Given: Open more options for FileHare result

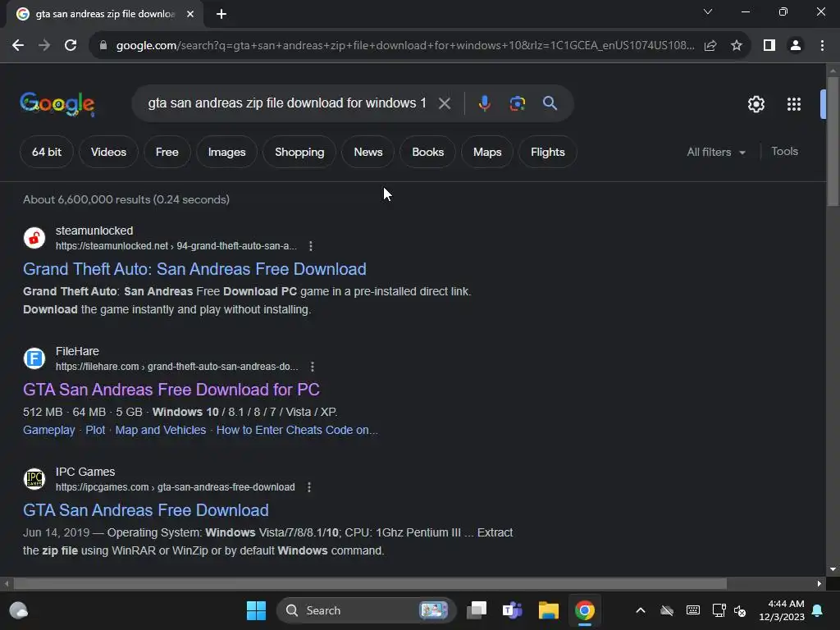Looking at the screenshot, I should [313, 367].
